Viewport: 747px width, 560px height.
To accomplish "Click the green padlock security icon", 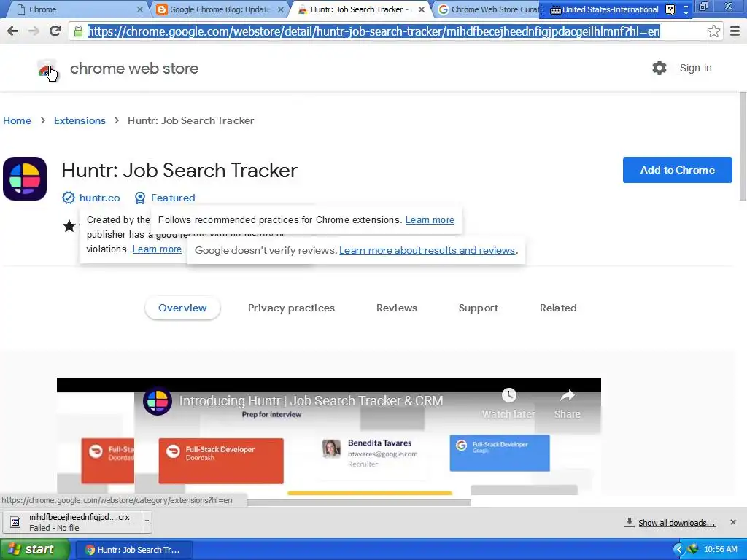I will pyautogui.click(x=78, y=31).
